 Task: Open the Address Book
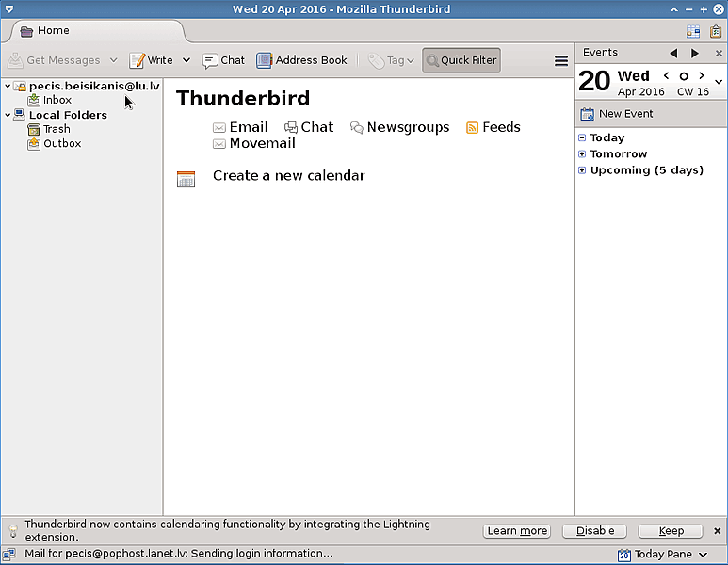(301, 60)
